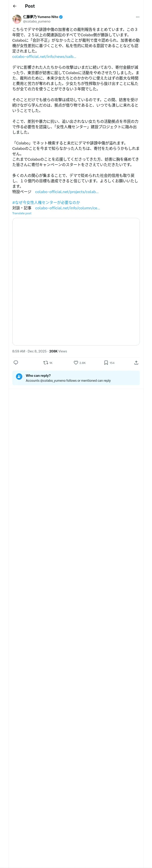Like the post with the heart icon

(76, 363)
